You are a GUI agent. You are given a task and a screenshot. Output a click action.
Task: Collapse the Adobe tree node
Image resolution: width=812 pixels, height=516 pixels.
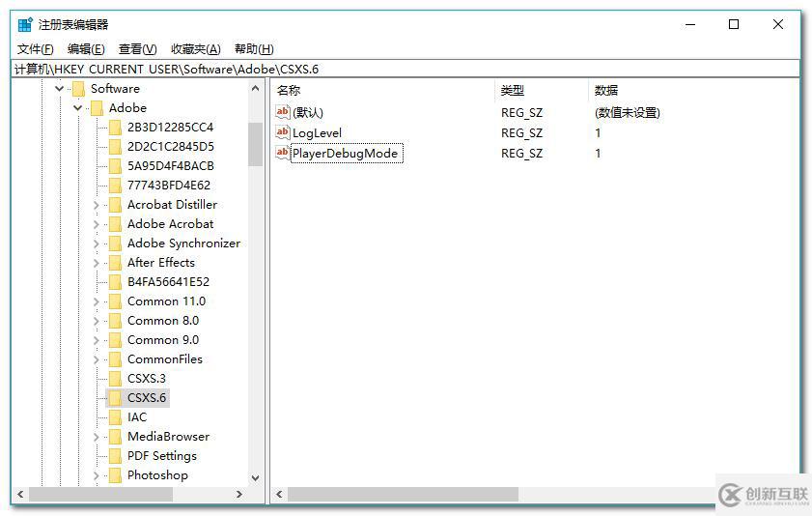point(77,108)
